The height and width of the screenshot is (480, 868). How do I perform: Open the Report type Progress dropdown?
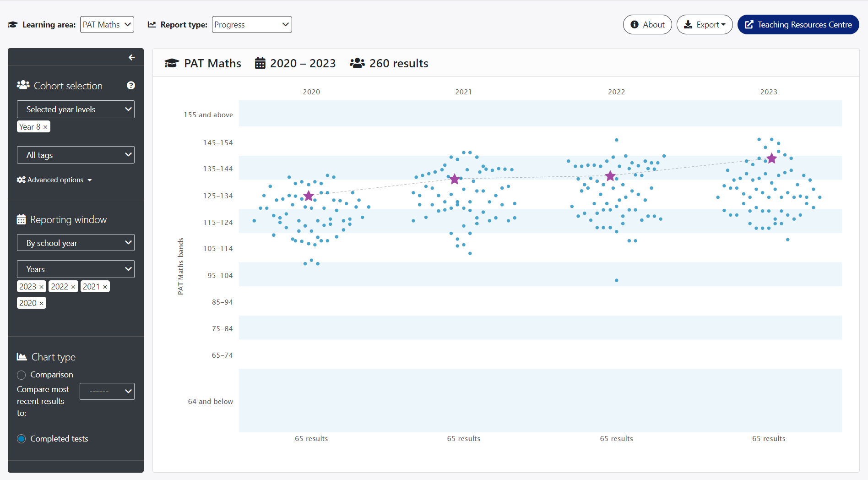(x=252, y=25)
